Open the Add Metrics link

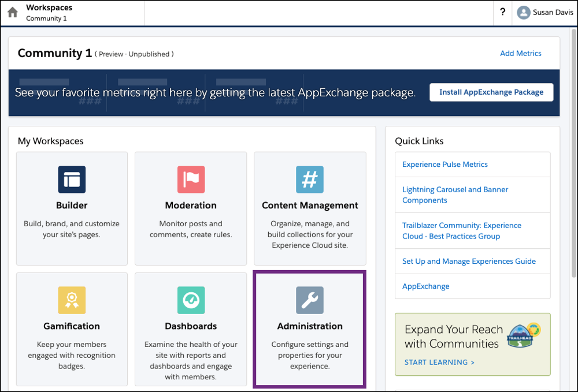(x=520, y=53)
